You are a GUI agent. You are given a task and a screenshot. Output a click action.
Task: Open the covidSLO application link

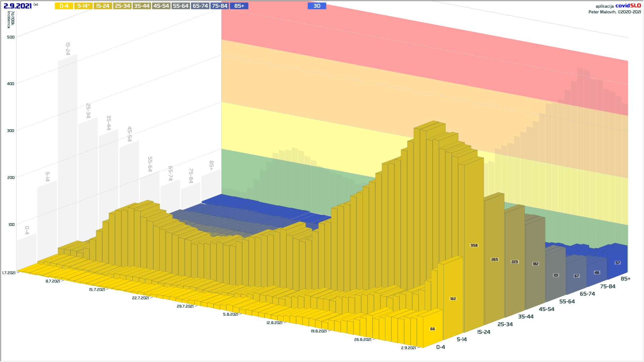click(x=628, y=6)
